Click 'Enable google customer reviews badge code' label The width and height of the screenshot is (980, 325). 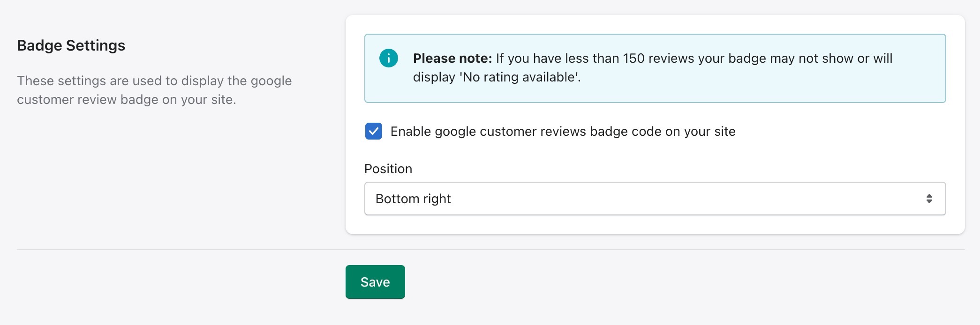[x=563, y=132]
